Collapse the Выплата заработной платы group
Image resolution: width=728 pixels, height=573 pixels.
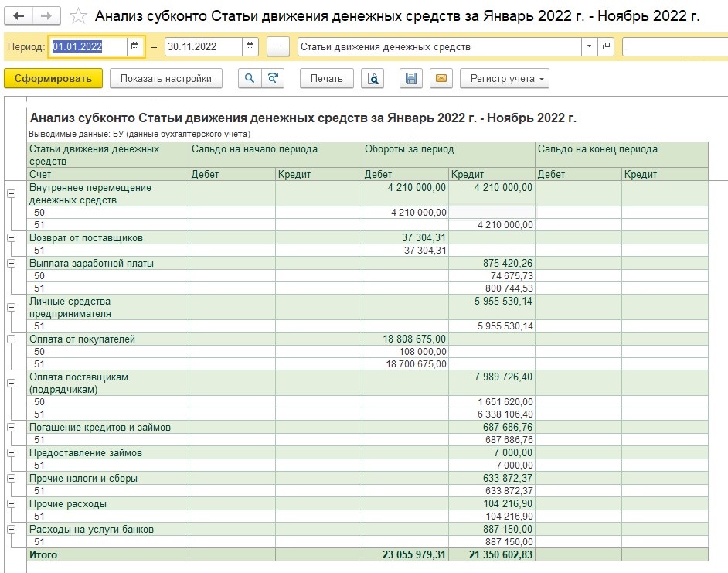pos(11,264)
